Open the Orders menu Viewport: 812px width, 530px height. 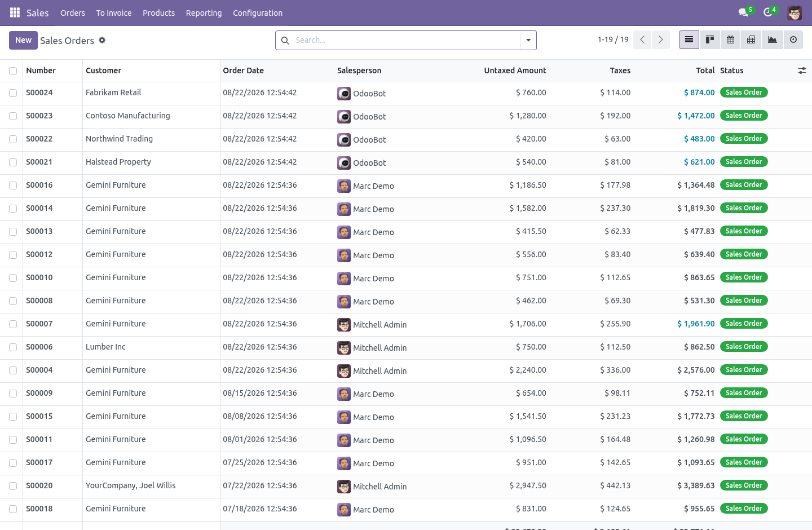73,12
